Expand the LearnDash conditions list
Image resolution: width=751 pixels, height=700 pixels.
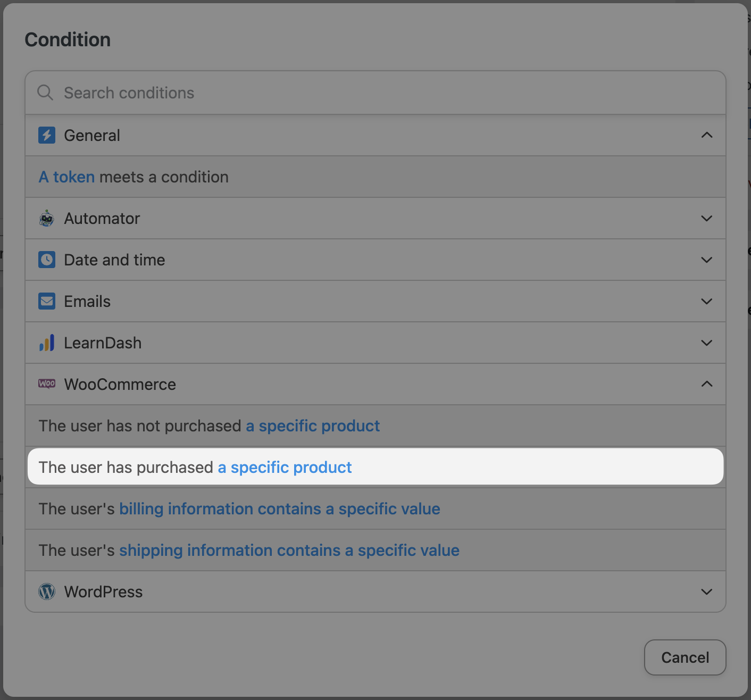pos(706,343)
